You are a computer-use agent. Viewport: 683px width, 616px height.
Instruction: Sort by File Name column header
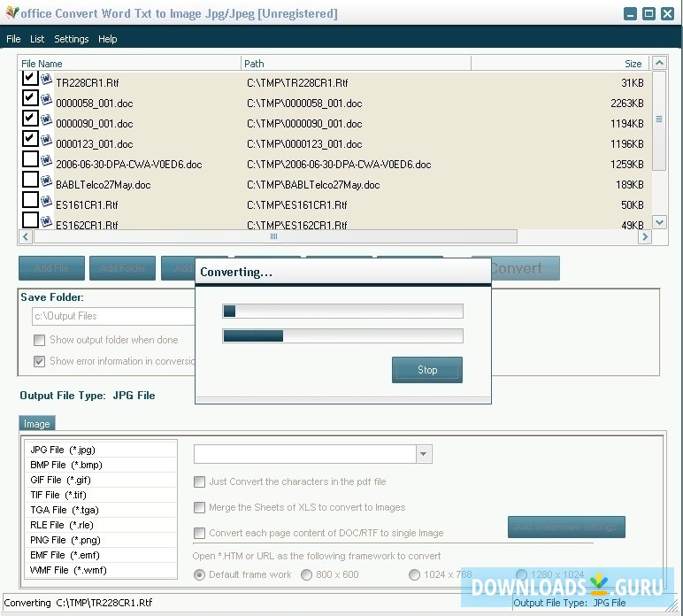point(129,64)
